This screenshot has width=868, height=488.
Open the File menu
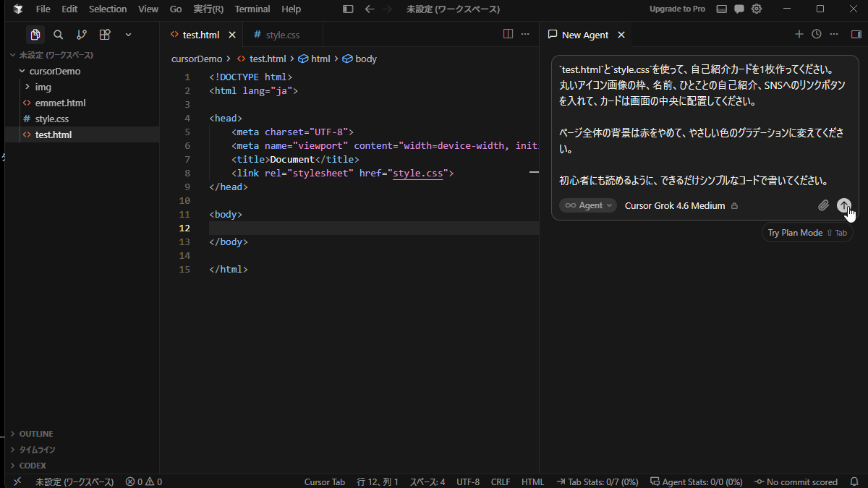pyautogui.click(x=43, y=9)
